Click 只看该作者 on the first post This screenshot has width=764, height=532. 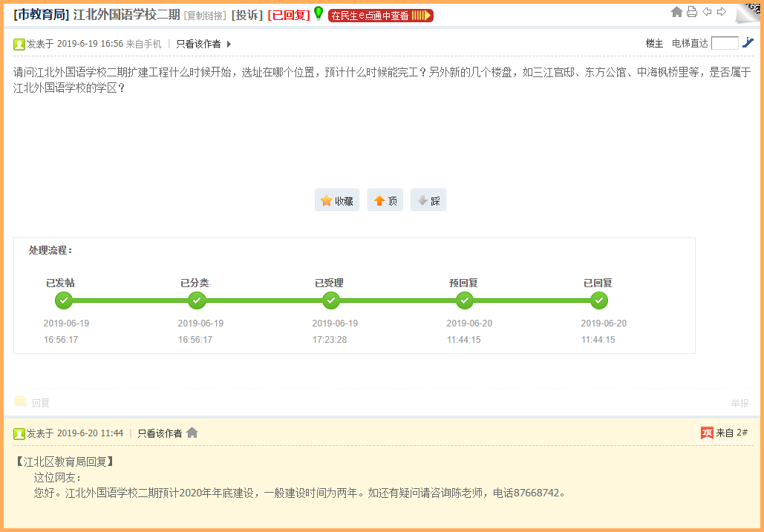point(198,45)
